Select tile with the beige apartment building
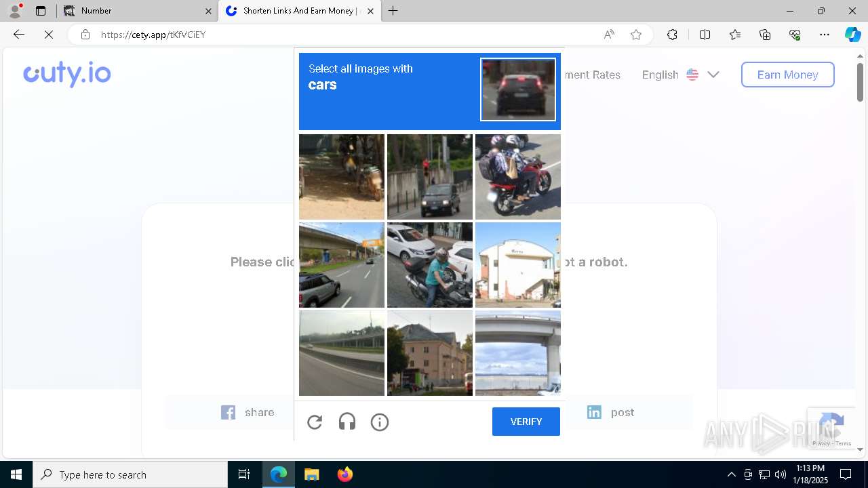Viewport: 868px width, 488px height. (x=430, y=353)
